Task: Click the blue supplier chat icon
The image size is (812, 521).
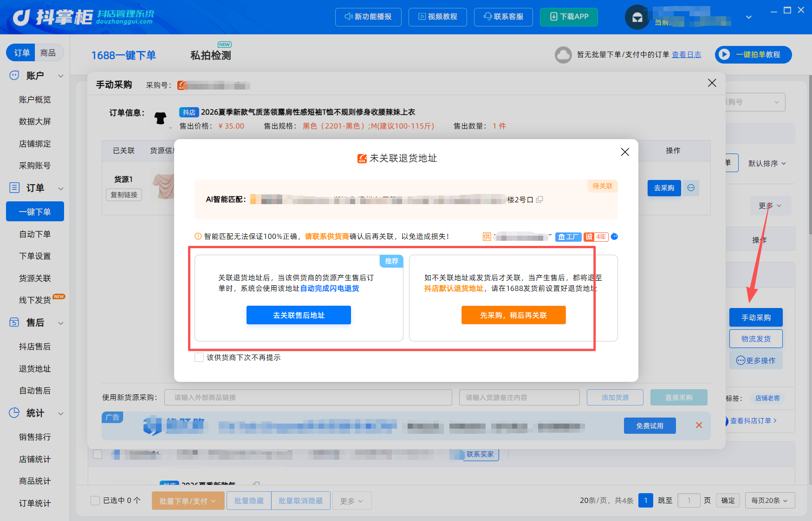Action: click(614, 237)
